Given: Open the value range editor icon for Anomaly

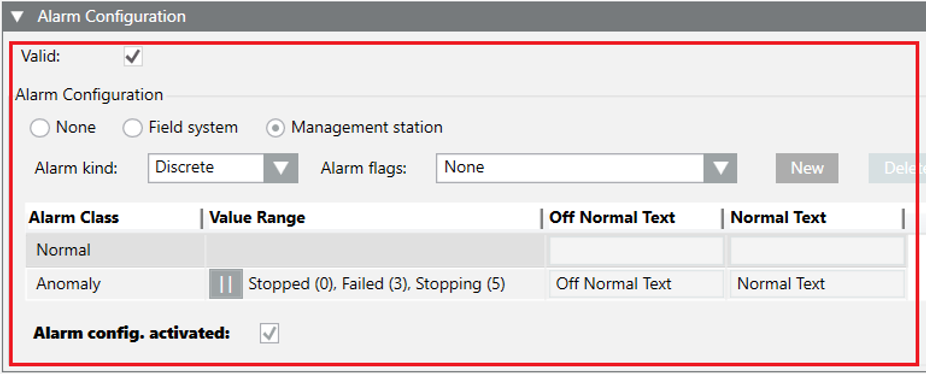Looking at the screenshot, I should click(226, 284).
